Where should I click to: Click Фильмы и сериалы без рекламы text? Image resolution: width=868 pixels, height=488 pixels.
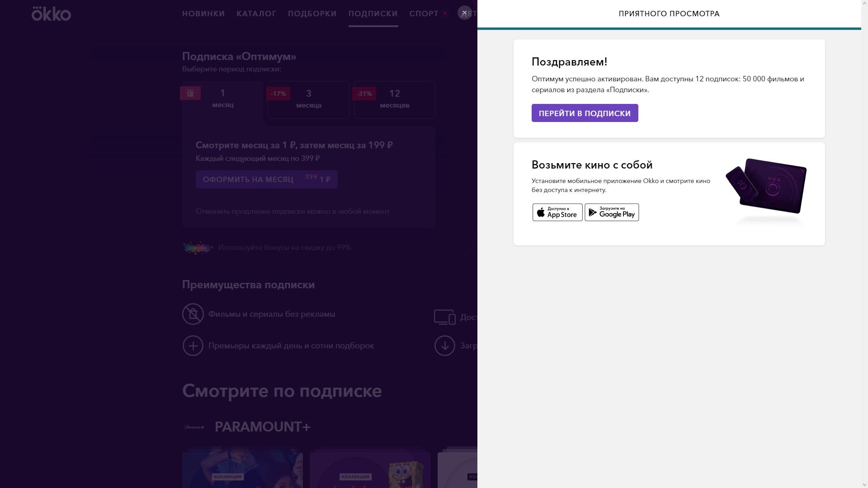point(272,314)
